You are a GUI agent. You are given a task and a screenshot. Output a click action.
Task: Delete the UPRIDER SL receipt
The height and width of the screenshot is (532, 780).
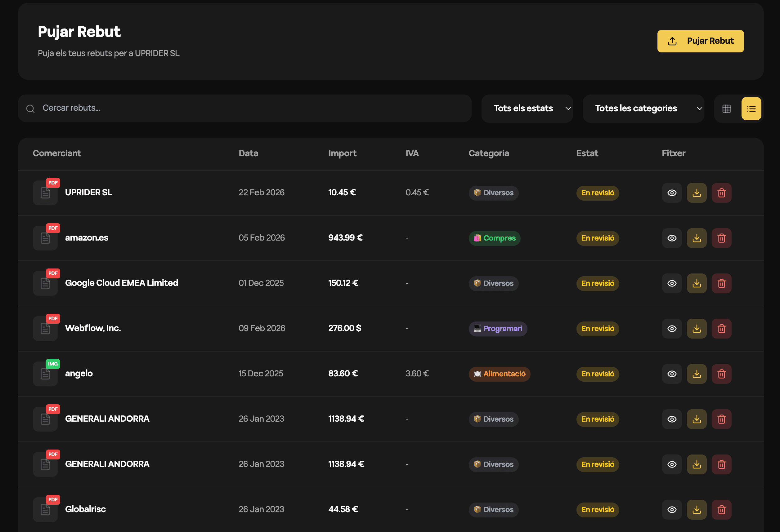click(x=721, y=193)
